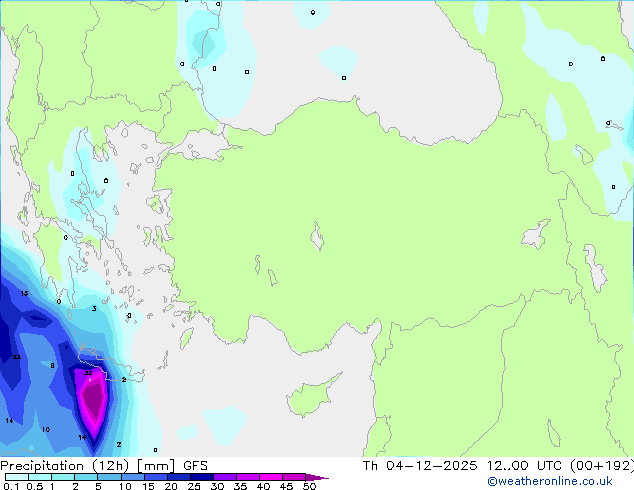Click the '8' precipitation value on map
Viewport: 634px width, 490px height.
(53, 365)
